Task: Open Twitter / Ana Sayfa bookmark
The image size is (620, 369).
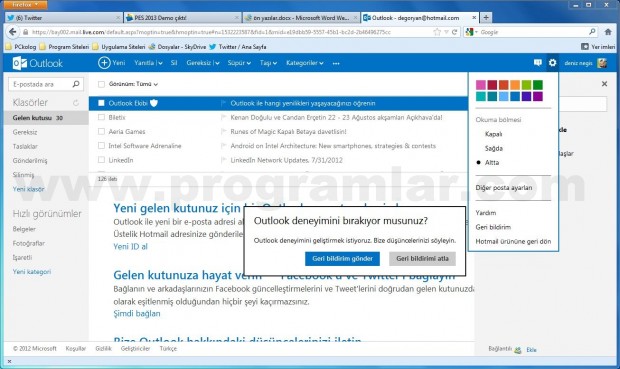Action: pos(238,47)
